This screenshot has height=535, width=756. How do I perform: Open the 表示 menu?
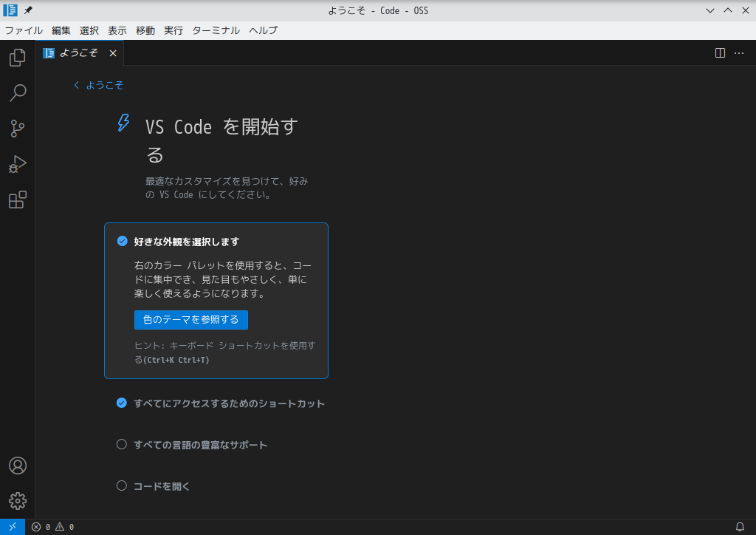pos(117,30)
